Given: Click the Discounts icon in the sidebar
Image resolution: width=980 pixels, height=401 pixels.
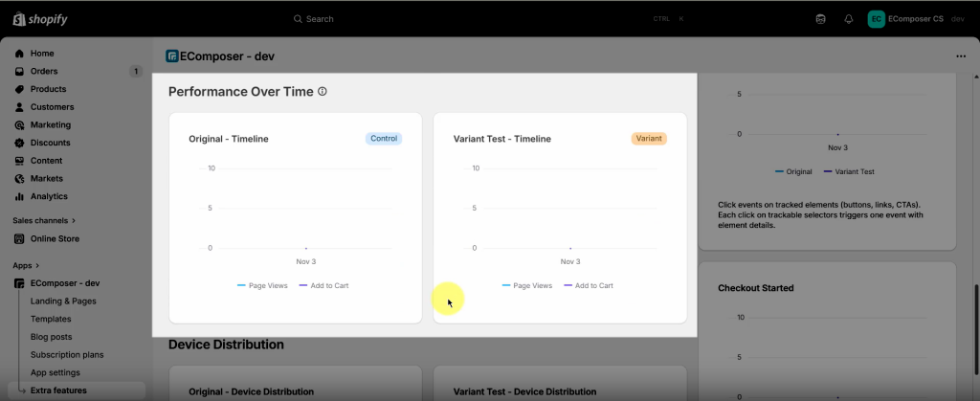Looking at the screenshot, I should point(19,143).
